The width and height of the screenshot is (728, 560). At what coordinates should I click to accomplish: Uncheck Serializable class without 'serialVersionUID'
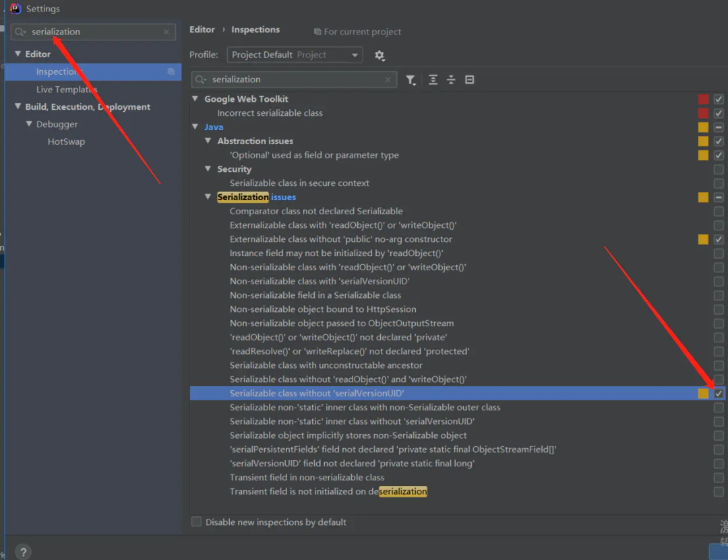point(719,394)
